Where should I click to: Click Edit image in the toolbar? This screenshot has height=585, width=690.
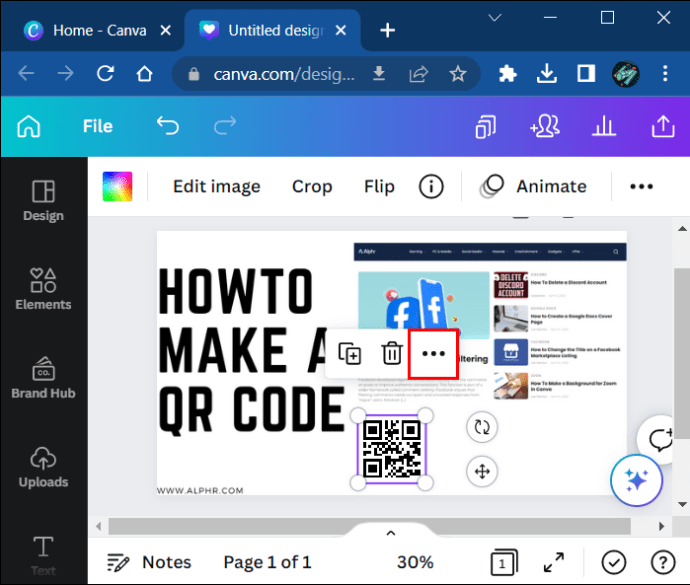click(217, 187)
